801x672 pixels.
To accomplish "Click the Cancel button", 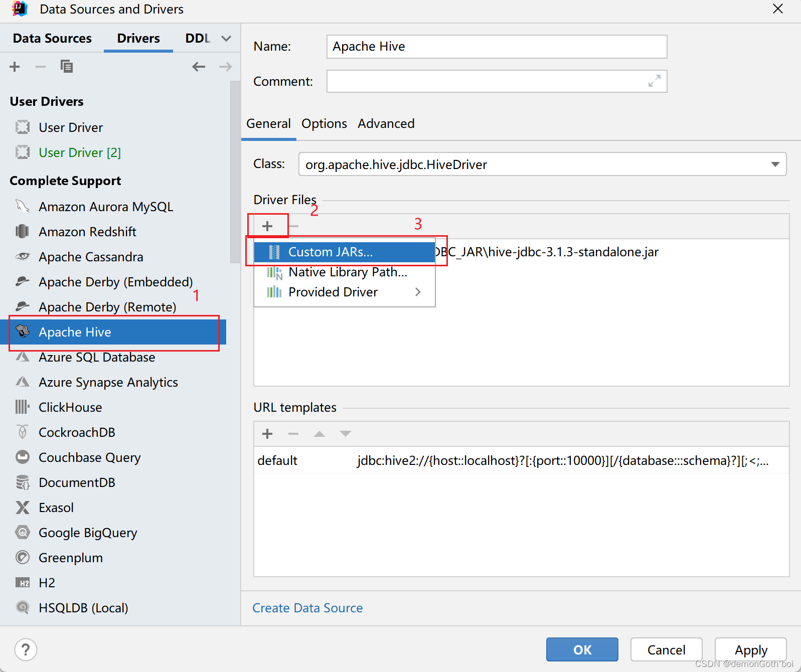I will coord(666,650).
